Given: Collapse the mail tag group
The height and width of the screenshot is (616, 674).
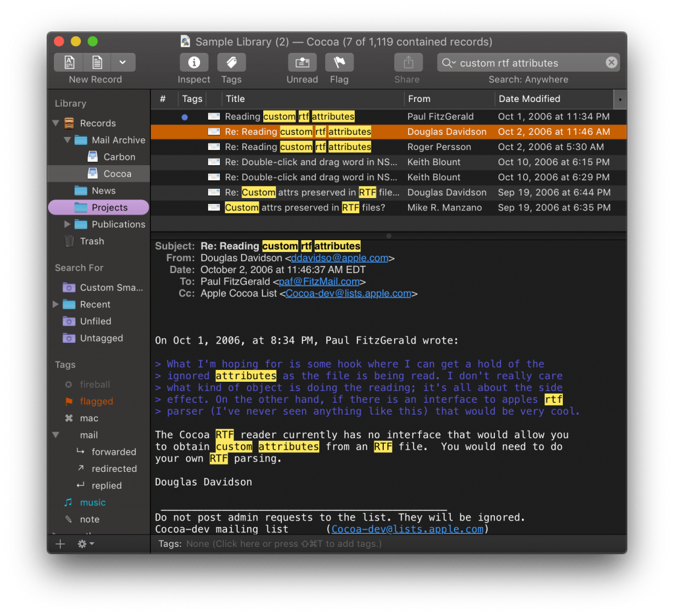Looking at the screenshot, I should [x=55, y=435].
